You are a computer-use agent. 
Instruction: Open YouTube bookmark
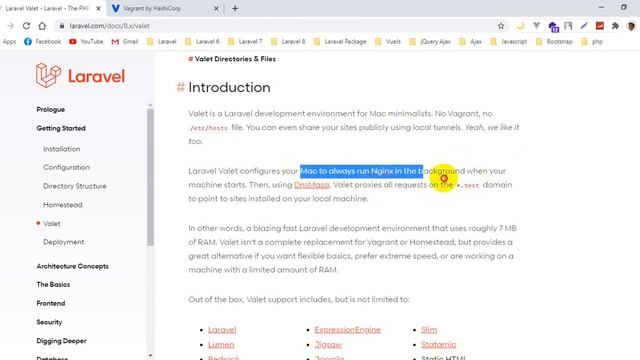click(86, 42)
